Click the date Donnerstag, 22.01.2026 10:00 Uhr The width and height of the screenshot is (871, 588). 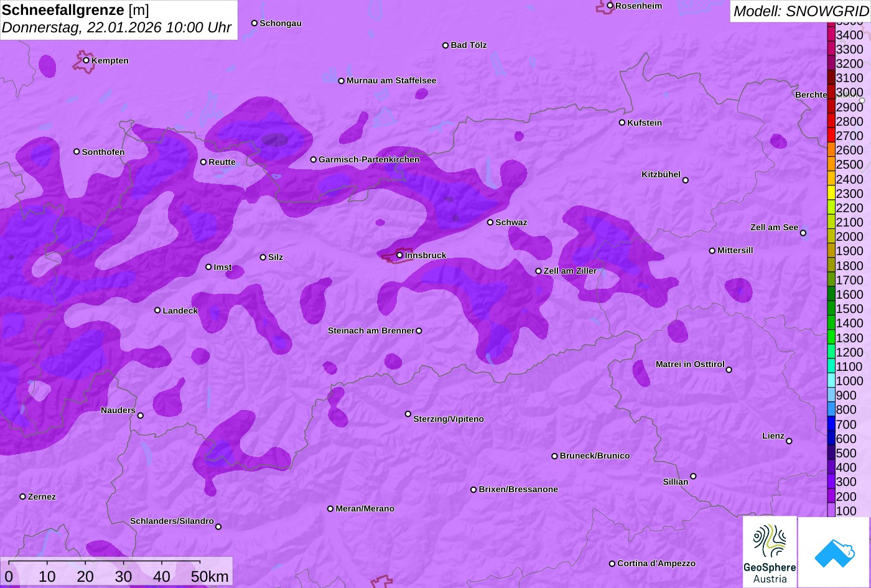click(117, 28)
